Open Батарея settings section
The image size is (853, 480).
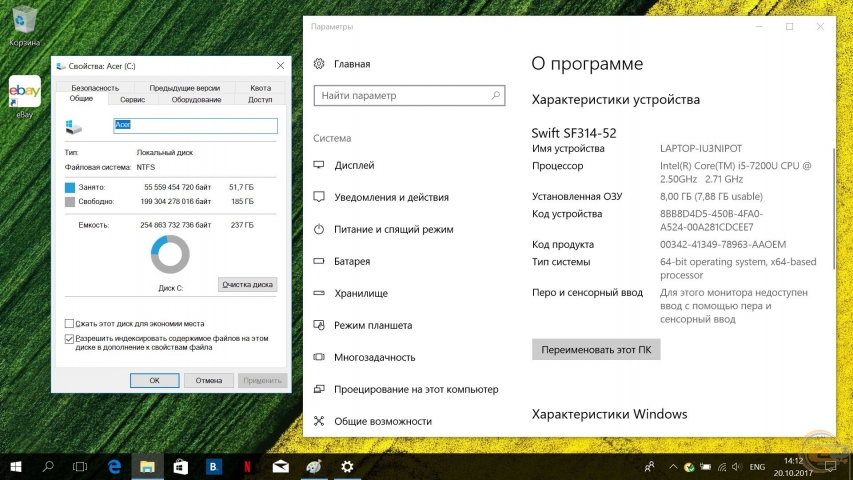coord(352,261)
